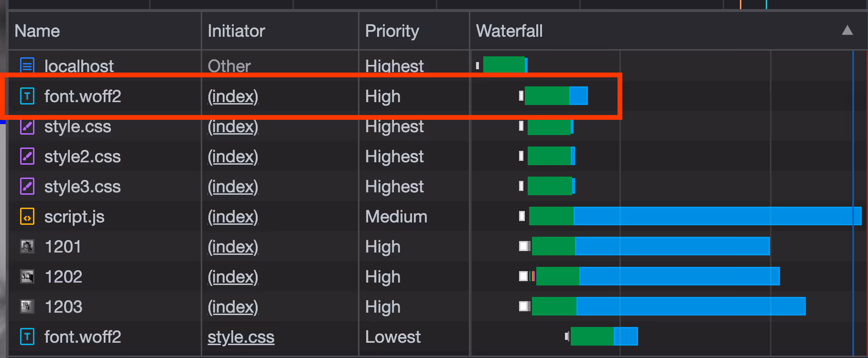Click the style2.css stylesheet icon
Image resolution: width=868 pixels, height=358 pixels.
click(27, 157)
